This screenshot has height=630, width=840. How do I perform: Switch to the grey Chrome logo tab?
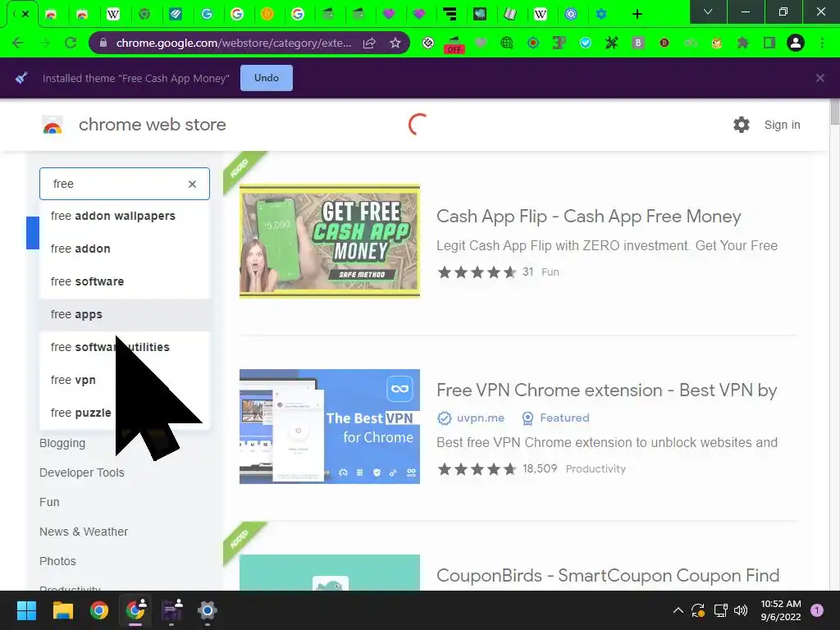click(144, 14)
